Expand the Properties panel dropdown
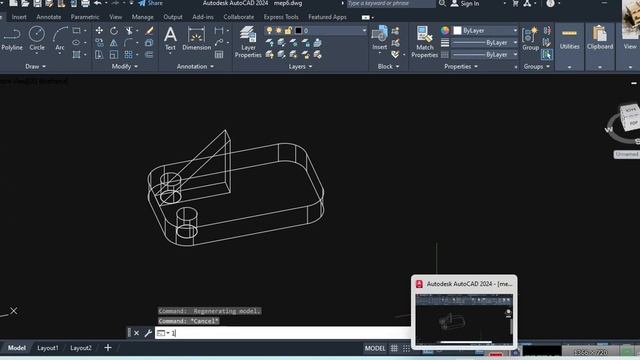Screen dimensions: 640x360 (x=460, y=67)
